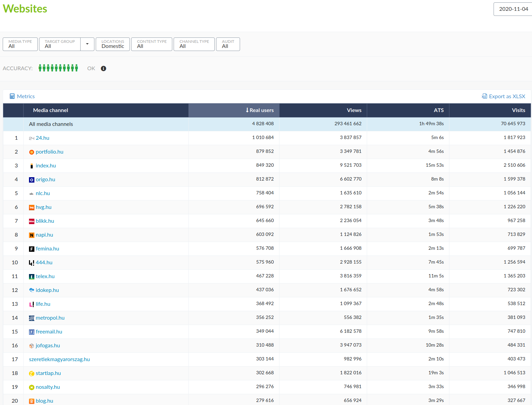The width and height of the screenshot is (532, 405).
Task: Click the life.hu pink favicon
Action: pos(31,304)
